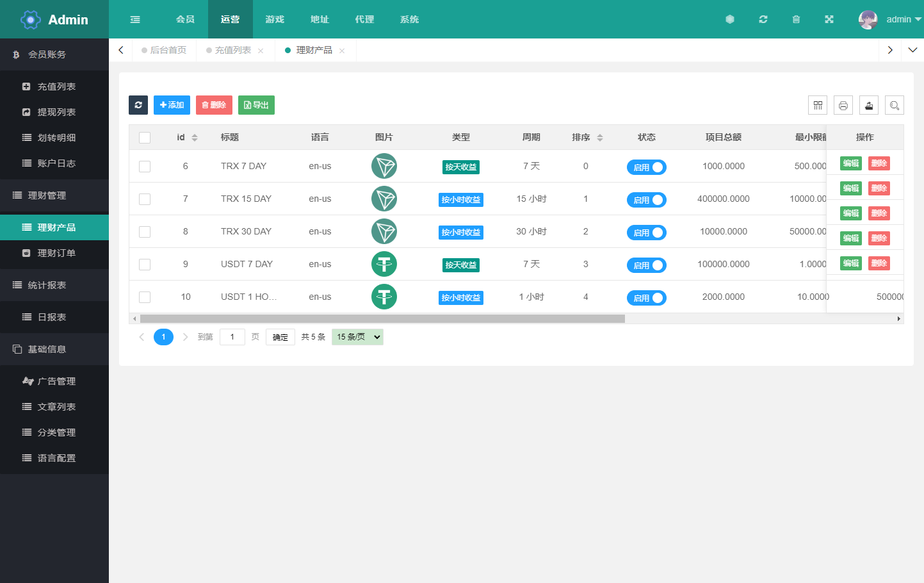Screen dimensions: 924x583
Task: Click 编辑 for the TRX 7 DAY row
Action: [851, 163]
